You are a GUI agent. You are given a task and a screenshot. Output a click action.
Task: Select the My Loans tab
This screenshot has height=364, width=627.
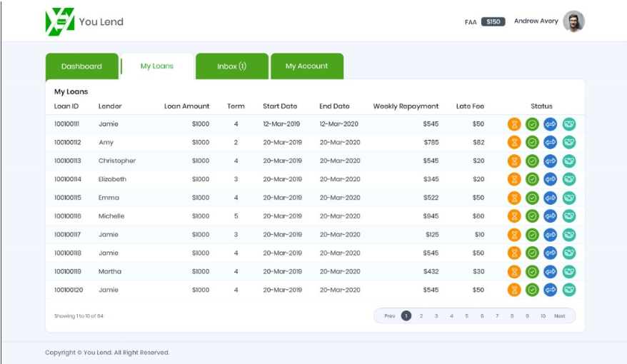(157, 66)
